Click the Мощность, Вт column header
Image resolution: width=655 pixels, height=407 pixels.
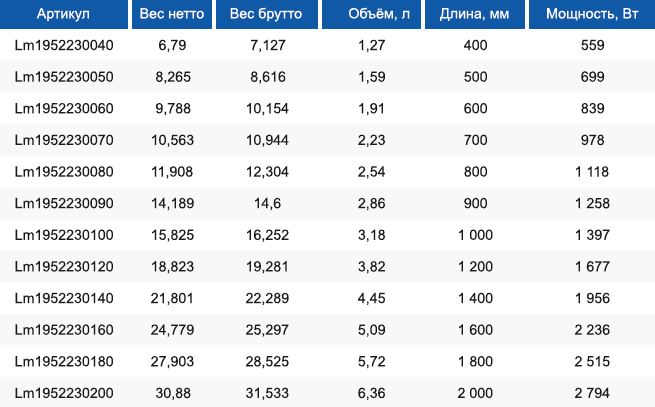pyautogui.click(x=592, y=14)
